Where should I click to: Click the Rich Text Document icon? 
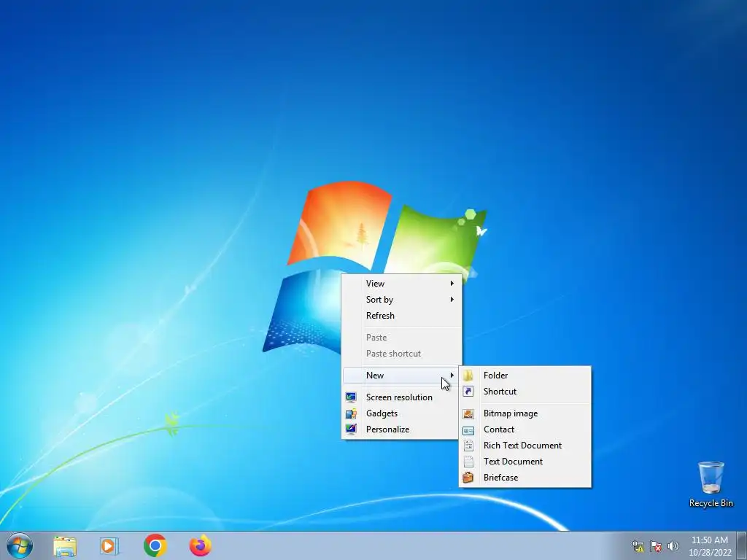468,446
